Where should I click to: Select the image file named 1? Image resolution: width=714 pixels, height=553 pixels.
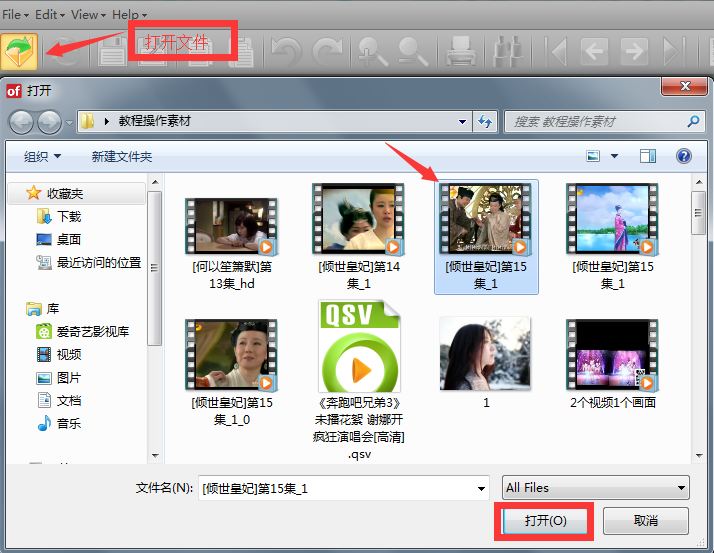pyautogui.click(x=485, y=362)
